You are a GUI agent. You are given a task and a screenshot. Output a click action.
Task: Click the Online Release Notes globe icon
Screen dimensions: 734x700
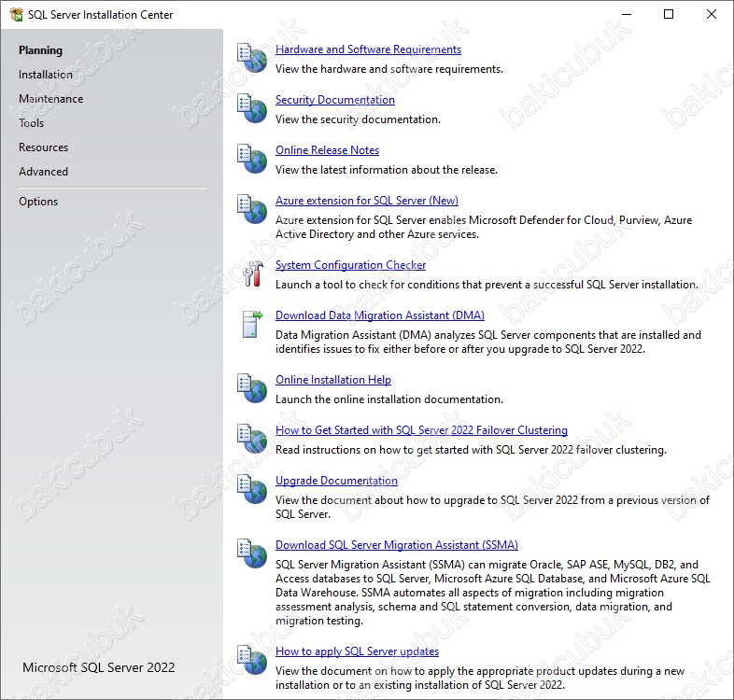(x=252, y=159)
